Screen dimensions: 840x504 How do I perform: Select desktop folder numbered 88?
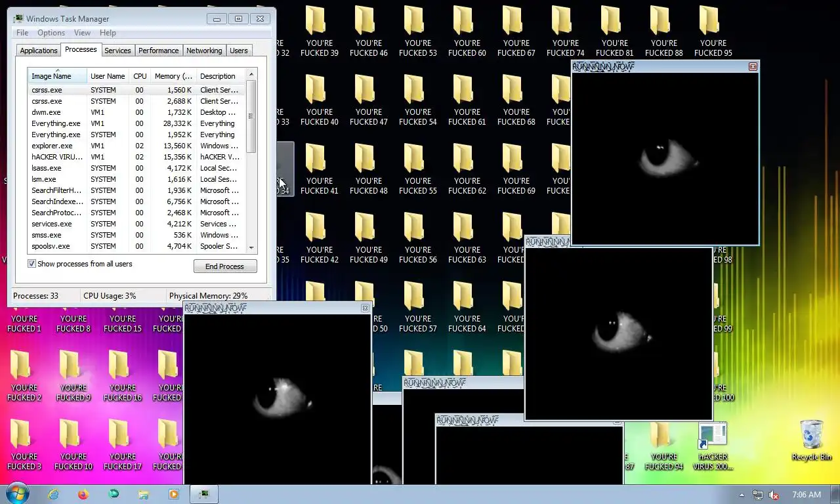tap(663, 31)
